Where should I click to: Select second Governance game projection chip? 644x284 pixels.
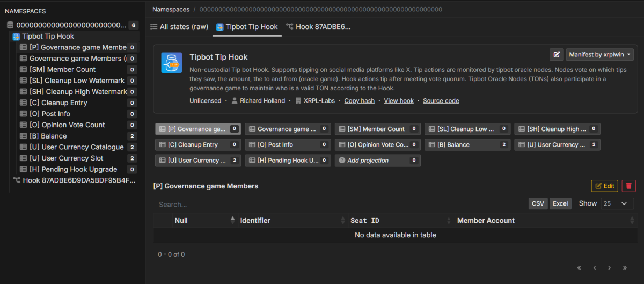(x=288, y=129)
